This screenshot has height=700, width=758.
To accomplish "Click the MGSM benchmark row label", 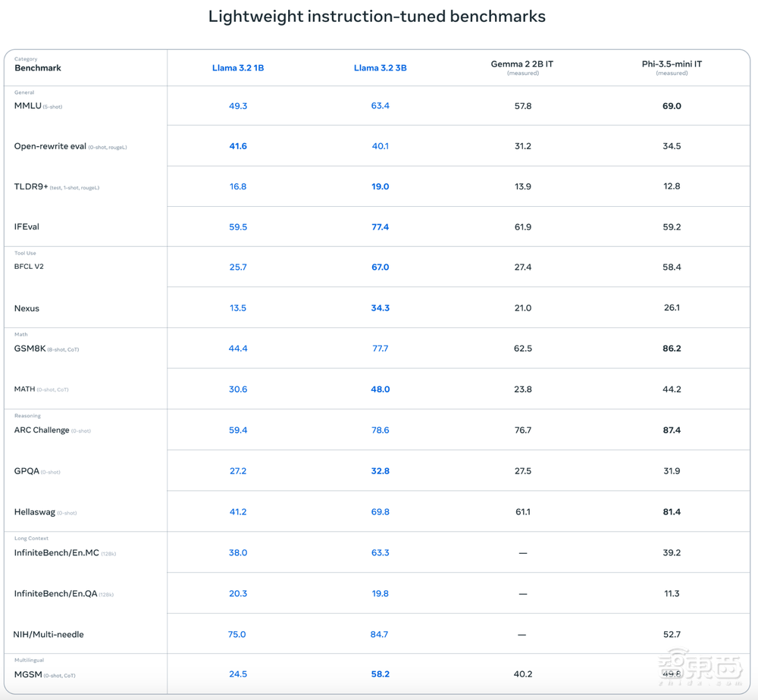I will click(x=27, y=674).
